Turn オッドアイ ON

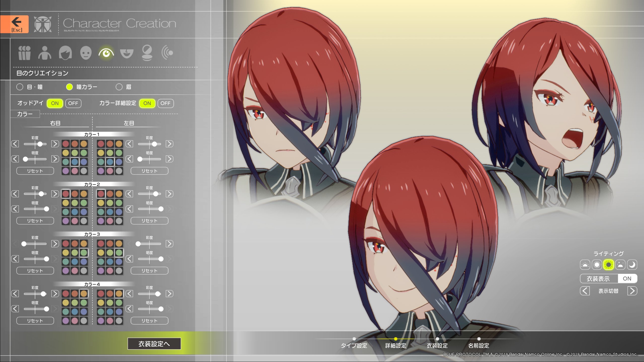click(55, 103)
